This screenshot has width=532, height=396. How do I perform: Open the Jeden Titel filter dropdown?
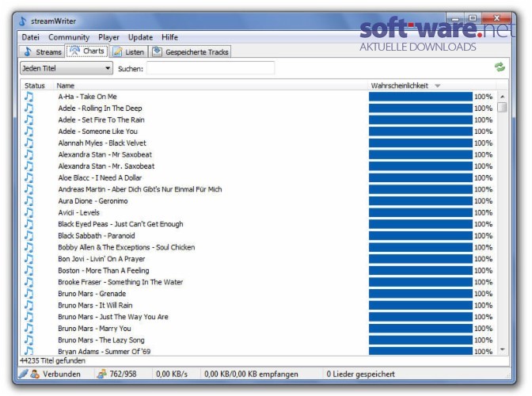click(66, 68)
